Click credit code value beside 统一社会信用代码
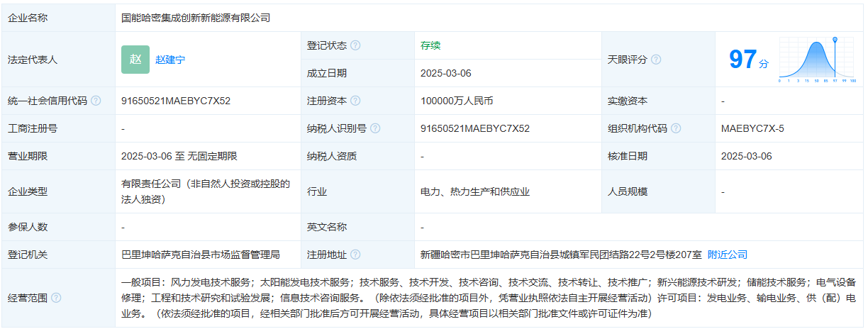868x329 pixels. tap(176, 101)
